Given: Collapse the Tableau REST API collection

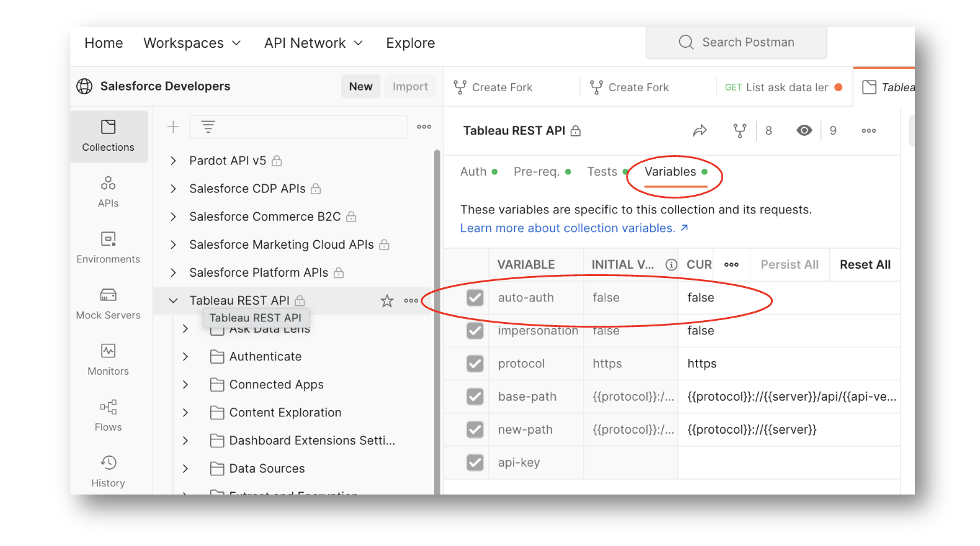Looking at the screenshot, I should pos(173,300).
